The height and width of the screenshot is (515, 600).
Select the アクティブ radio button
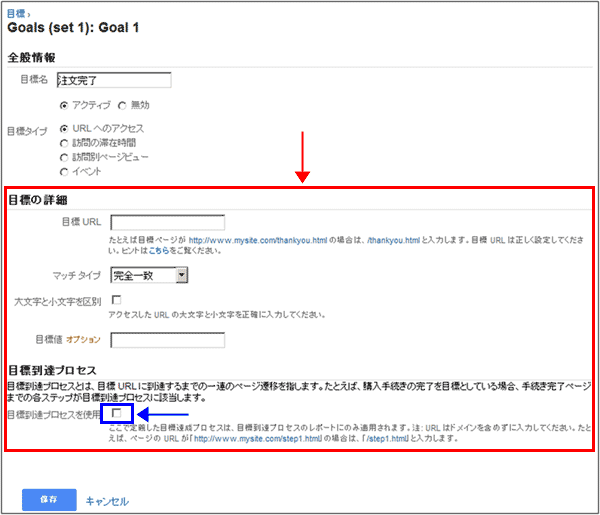pos(64,106)
